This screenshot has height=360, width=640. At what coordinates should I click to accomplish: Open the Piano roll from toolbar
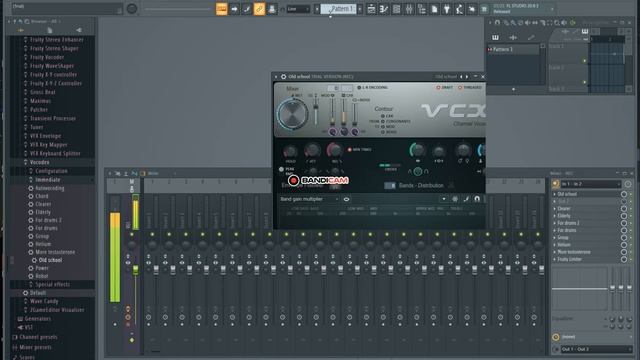pos(384,9)
